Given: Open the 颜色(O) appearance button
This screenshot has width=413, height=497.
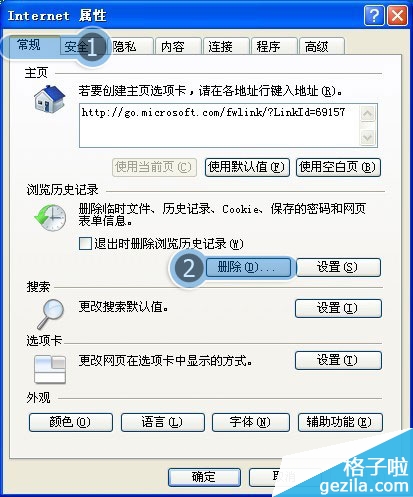Looking at the screenshot, I should point(71,422).
